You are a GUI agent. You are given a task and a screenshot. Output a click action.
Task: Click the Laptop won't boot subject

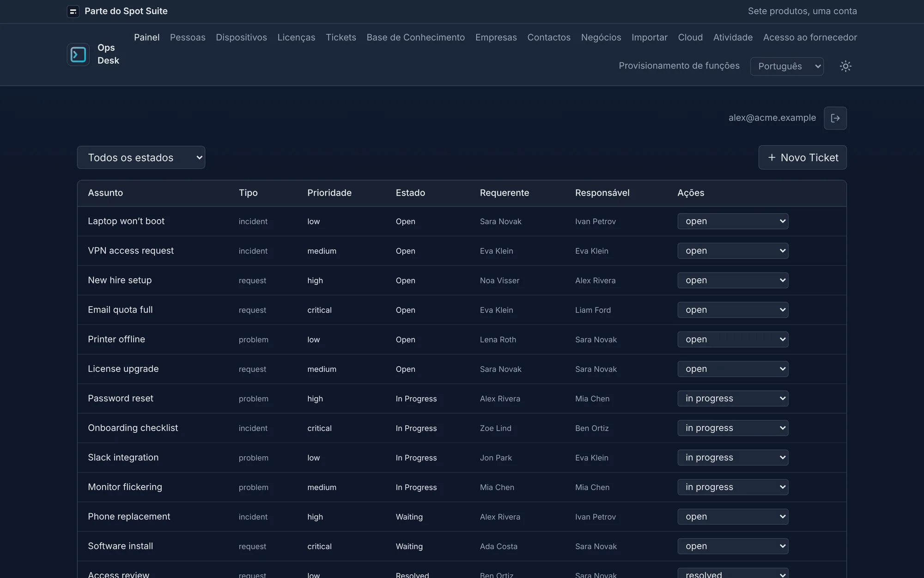[126, 221]
